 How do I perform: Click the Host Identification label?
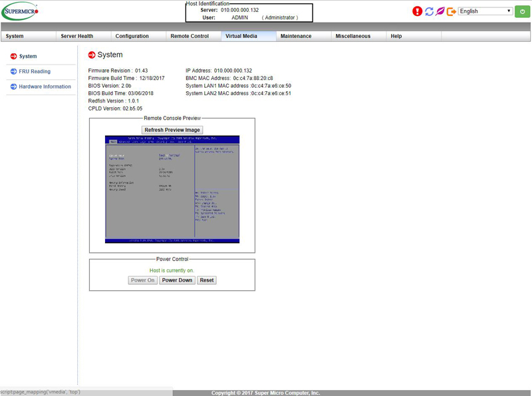(x=207, y=3)
